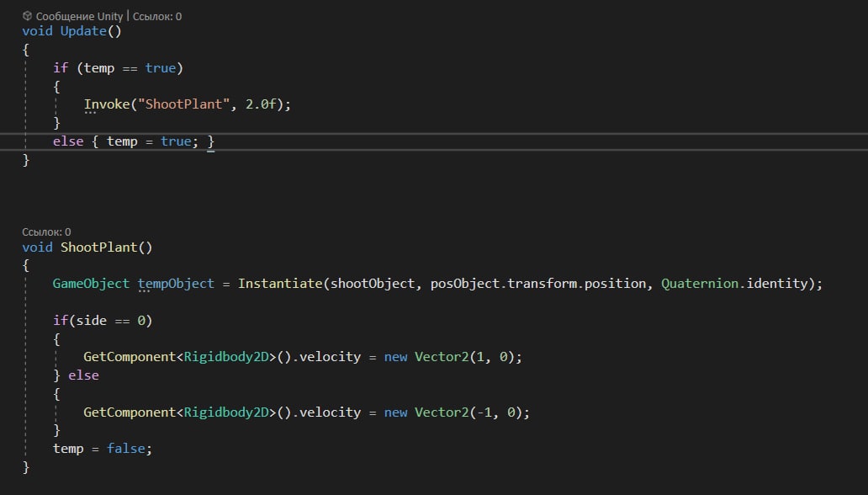
Task: Click closing brace of the ShootPlant method
Action: tap(25, 467)
